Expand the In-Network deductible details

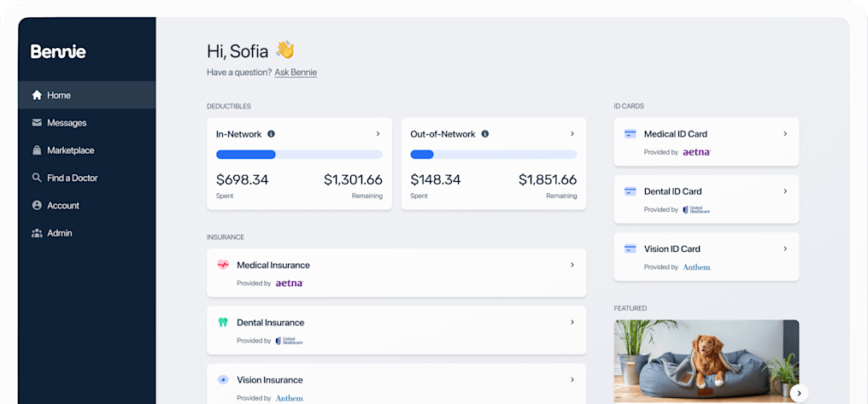(378, 134)
